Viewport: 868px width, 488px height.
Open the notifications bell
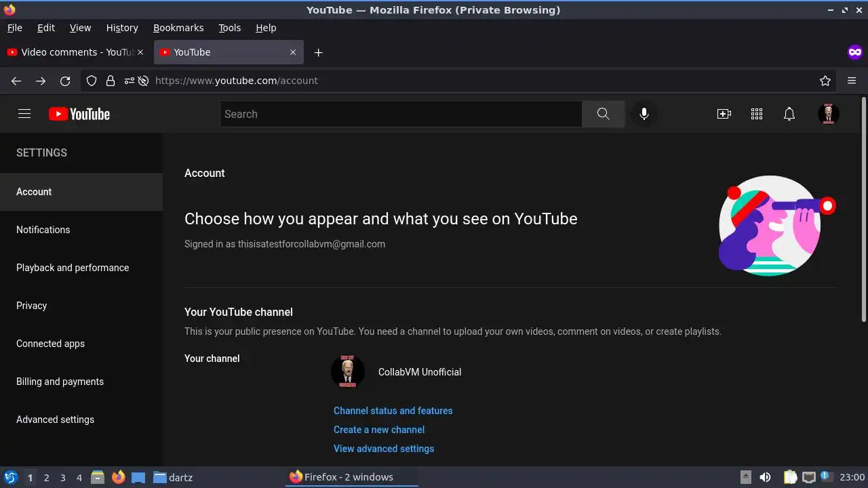tap(789, 114)
